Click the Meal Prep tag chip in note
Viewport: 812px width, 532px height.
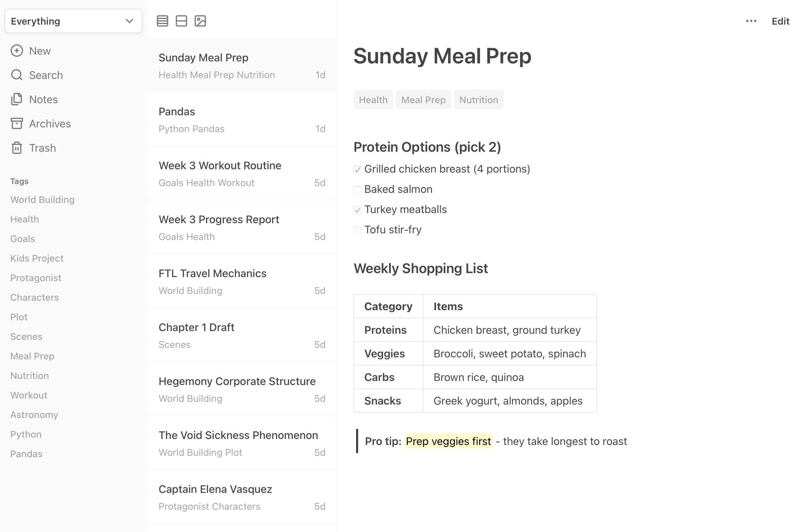tap(423, 100)
